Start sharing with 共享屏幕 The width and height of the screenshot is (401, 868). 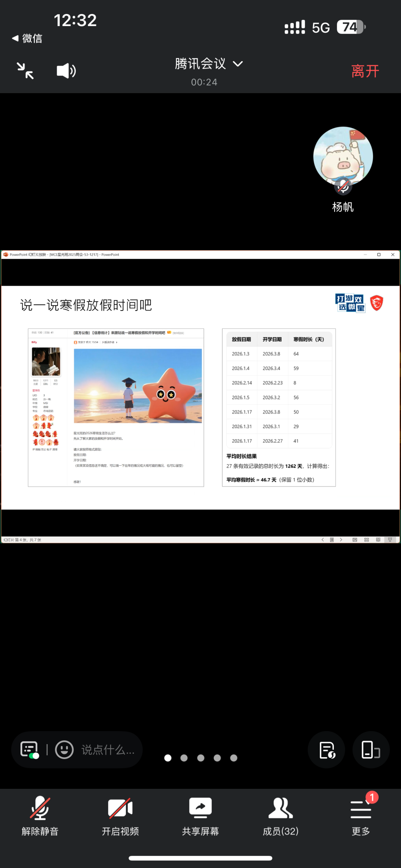point(200,816)
